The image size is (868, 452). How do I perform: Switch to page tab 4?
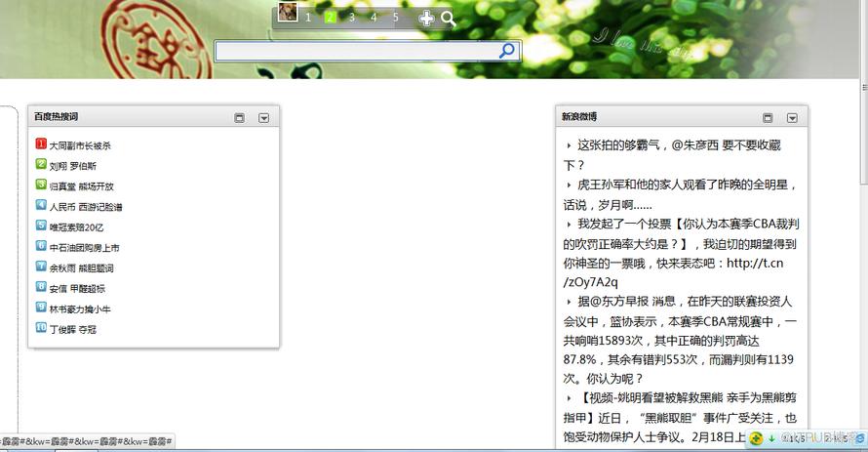374,18
